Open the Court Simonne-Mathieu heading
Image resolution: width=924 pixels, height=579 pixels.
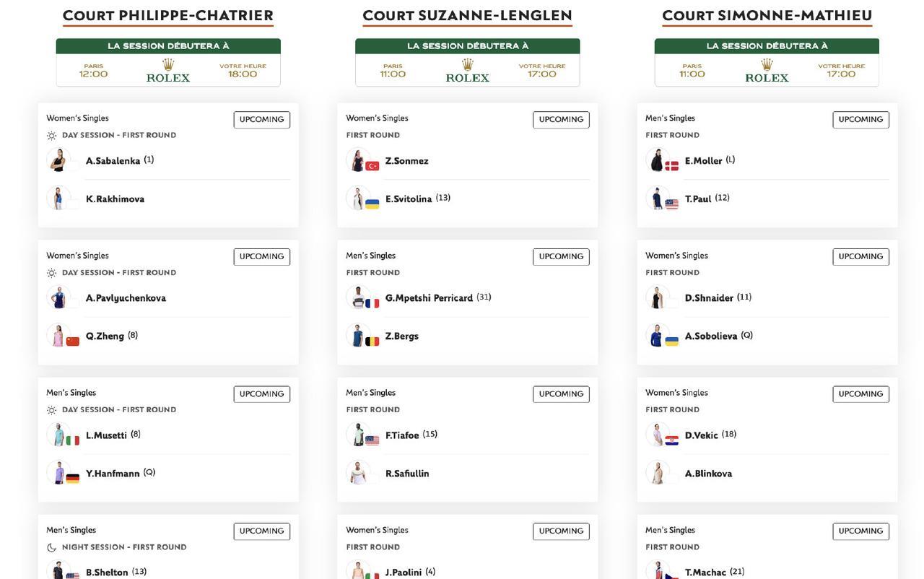767,15
